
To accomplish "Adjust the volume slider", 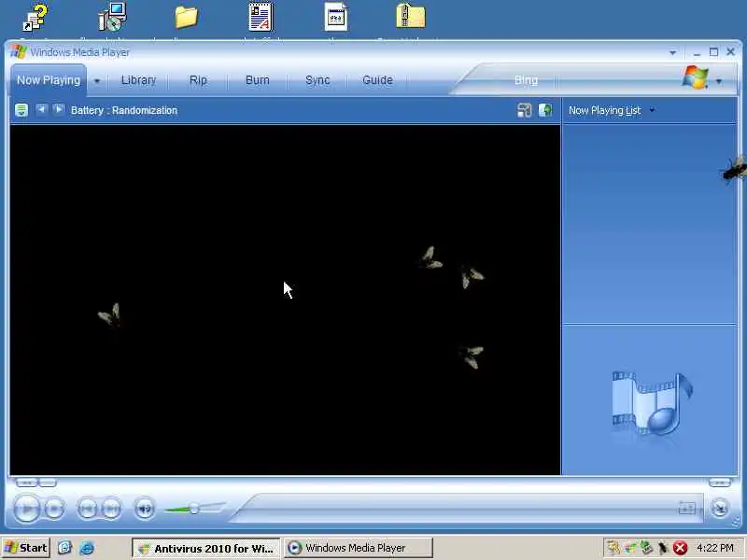I will pyautogui.click(x=194, y=509).
